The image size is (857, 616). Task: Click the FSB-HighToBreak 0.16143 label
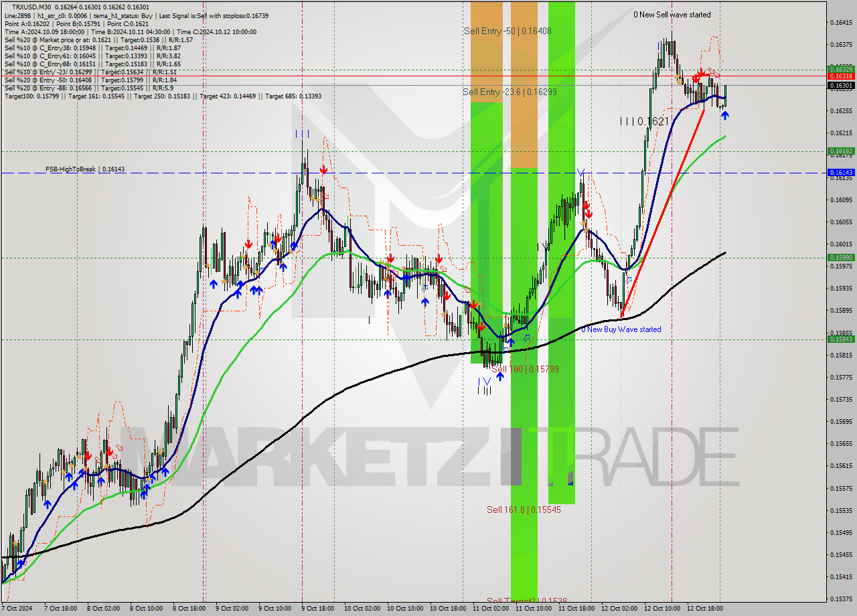85,169
